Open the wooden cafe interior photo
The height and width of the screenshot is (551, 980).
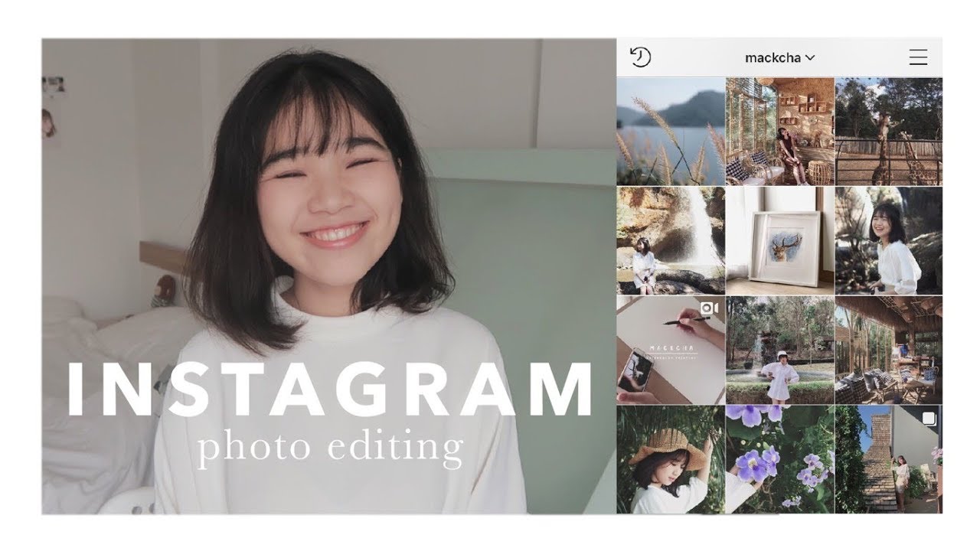(x=780, y=131)
